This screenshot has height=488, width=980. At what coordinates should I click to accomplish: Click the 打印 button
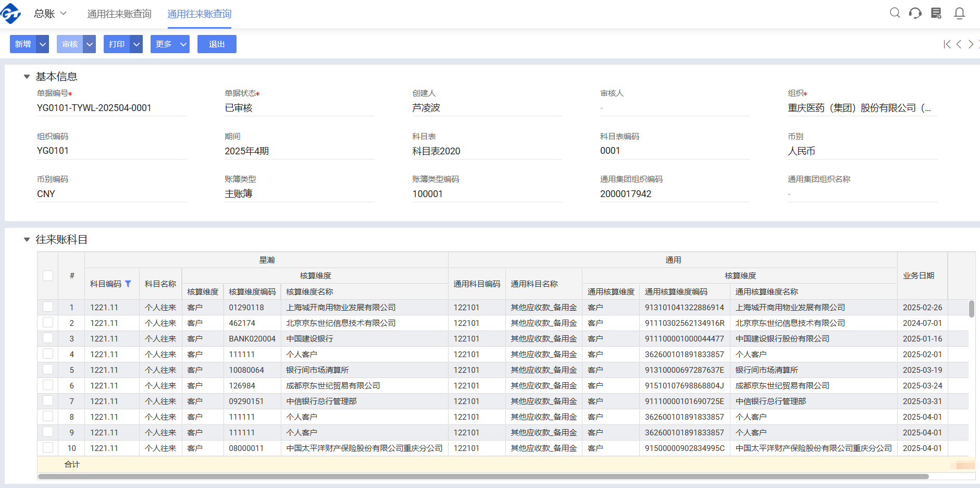tap(117, 44)
